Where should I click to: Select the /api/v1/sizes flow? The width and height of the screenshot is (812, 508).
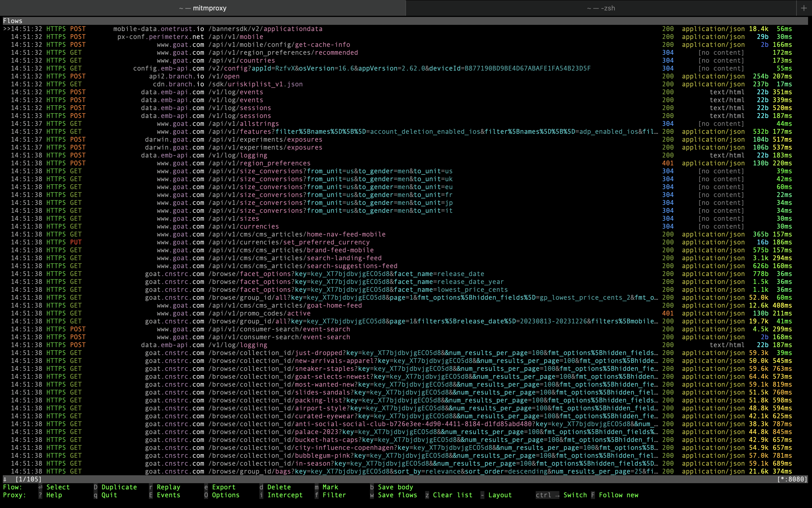[x=405, y=218]
